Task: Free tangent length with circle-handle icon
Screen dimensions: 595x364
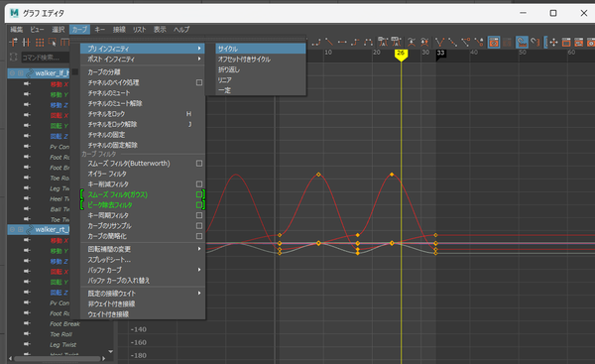Action: [x=466, y=42]
